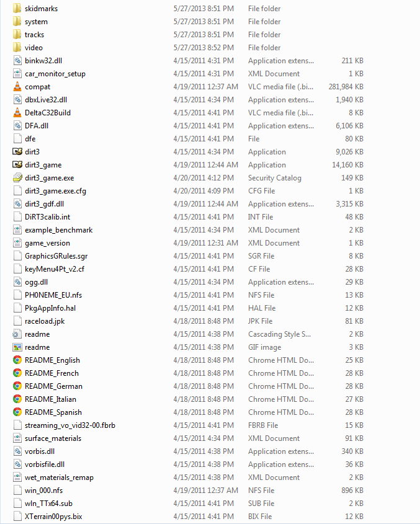The height and width of the screenshot is (524, 420).
Task: Select the 896 KB size value
Action: pos(352,491)
